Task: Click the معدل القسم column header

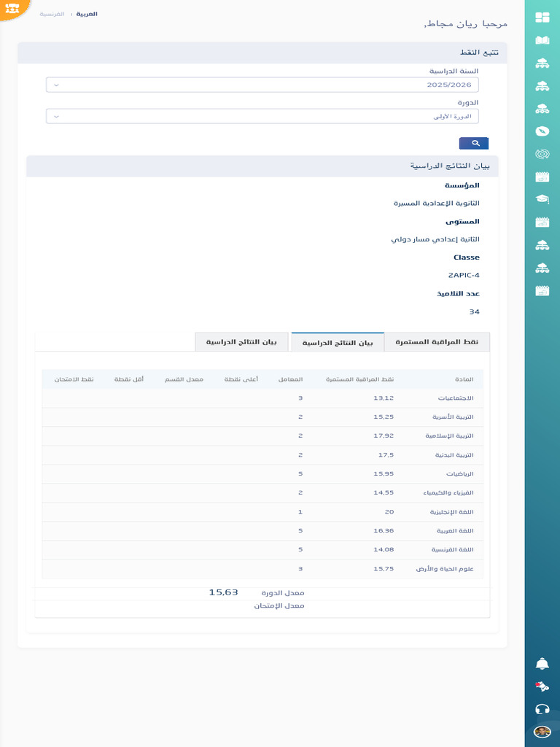Action: pyautogui.click(x=184, y=379)
